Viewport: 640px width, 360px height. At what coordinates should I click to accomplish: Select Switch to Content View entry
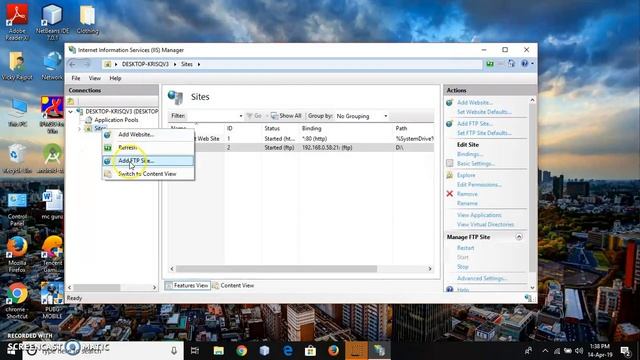(x=148, y=174)
